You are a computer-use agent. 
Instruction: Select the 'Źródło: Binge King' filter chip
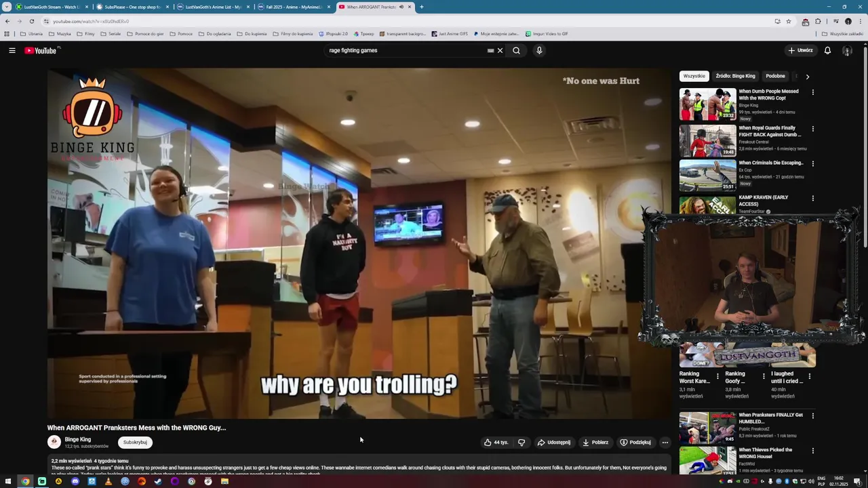735,76
